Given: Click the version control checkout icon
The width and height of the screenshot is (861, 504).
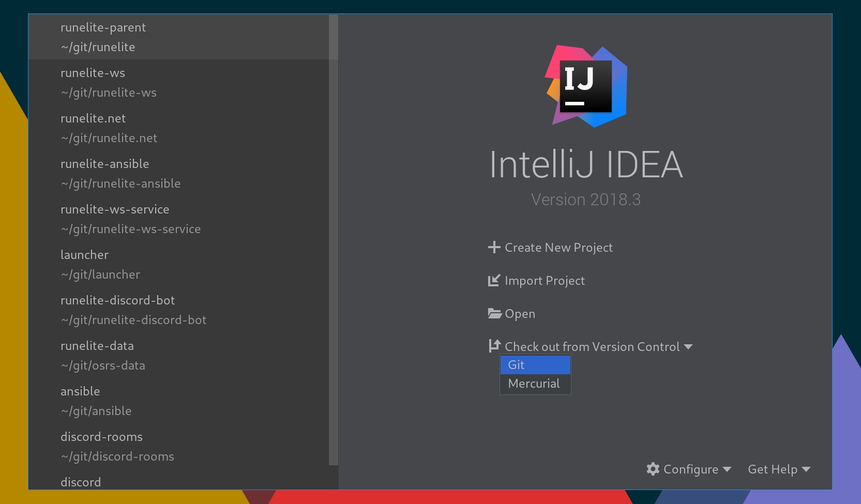Looking at the screenshot, I should coord(494,346).
